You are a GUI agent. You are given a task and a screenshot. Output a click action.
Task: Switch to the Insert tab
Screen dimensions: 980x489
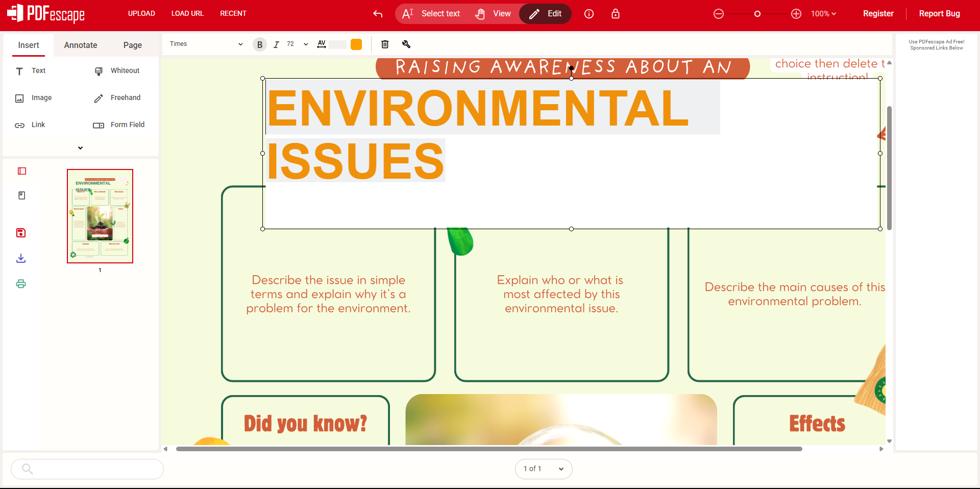tap(29, 45)
